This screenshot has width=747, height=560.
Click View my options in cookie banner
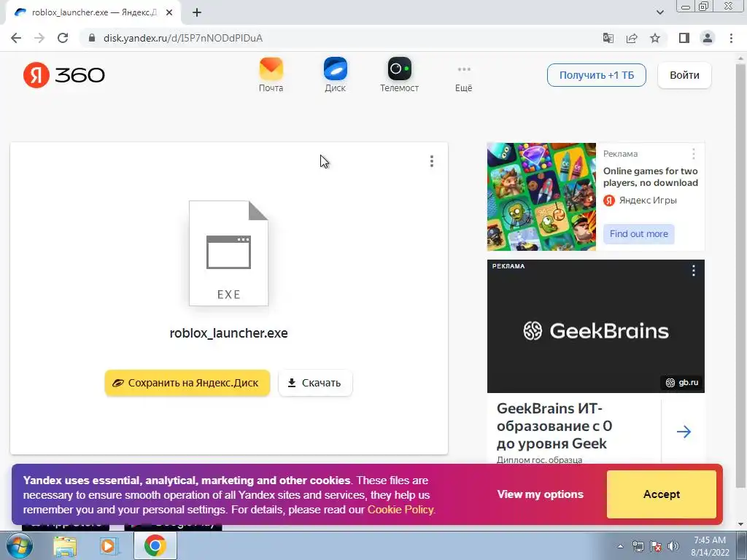pos(541,494)
